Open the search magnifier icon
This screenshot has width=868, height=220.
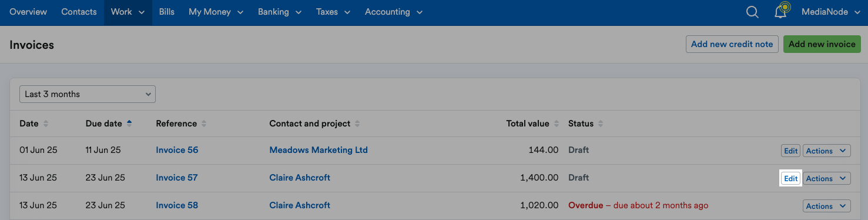click(x=752, y=12)
